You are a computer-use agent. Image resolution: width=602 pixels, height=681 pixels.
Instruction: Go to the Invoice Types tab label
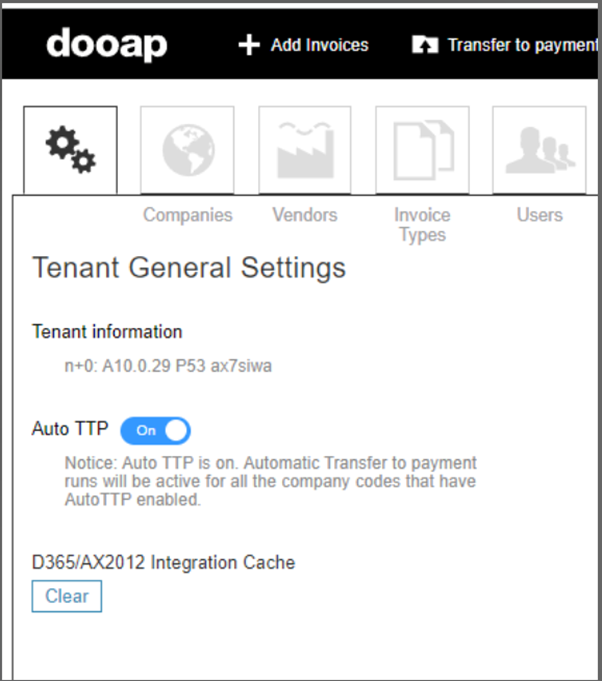coord(421,225)
